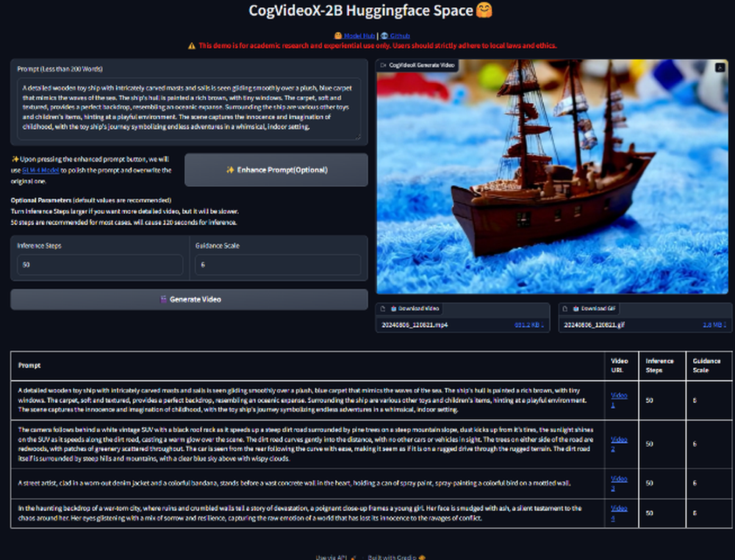735x560 pixels.
Task: Click the film icon on Generate Video button
Action: [163, 299]
